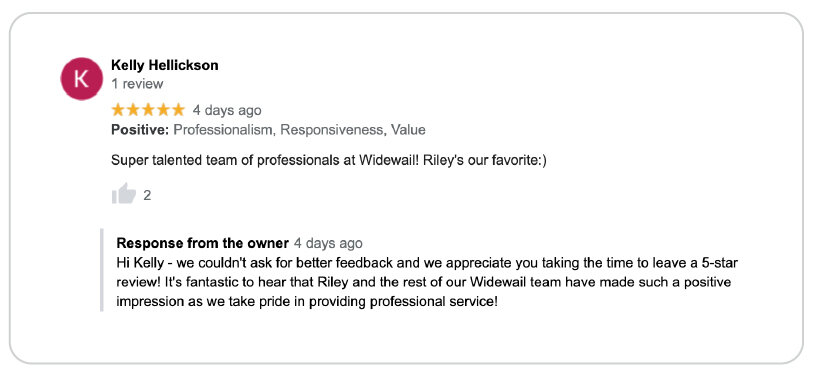Select the 'Positive:' attributes label
Viewport: 816px width, 378px height.
[140, 130]
